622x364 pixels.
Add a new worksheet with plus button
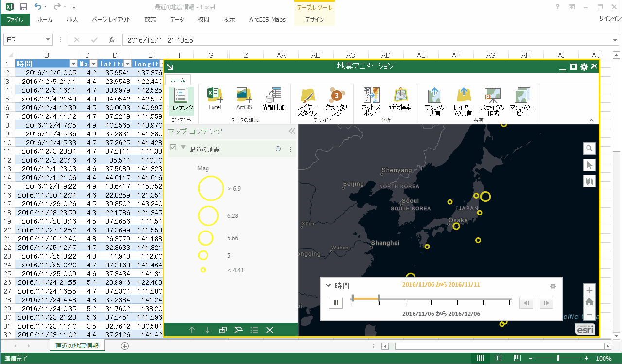tap(125, 346)
